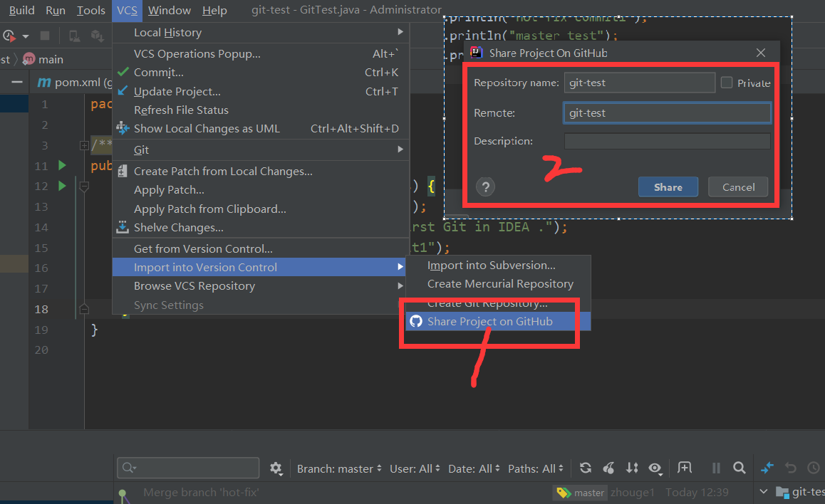Click the IntelliSort sort icon
Image resolution: width=825 pixels, height=504 pixels.
click(x=632, y=468)
